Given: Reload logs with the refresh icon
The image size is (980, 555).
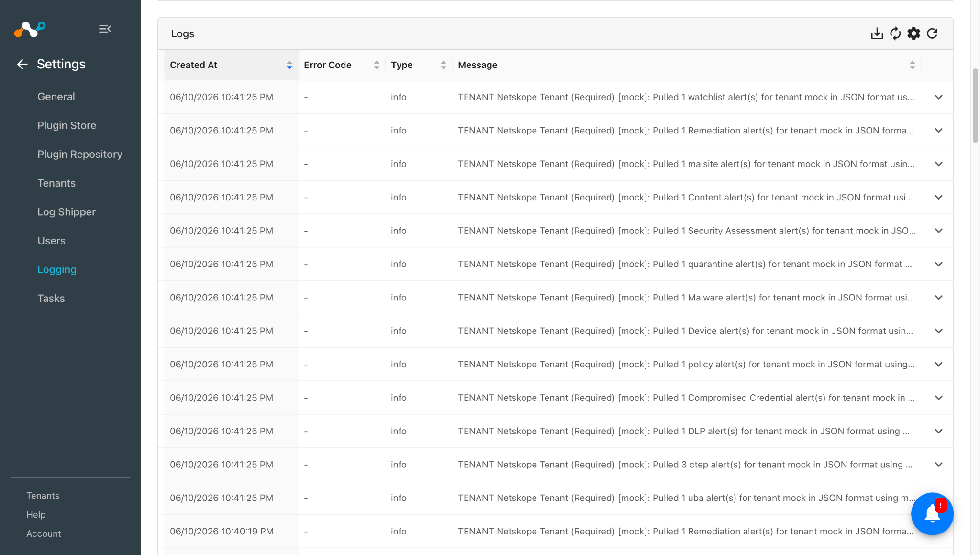Looking at the screenshot, I should pos(932,33).
